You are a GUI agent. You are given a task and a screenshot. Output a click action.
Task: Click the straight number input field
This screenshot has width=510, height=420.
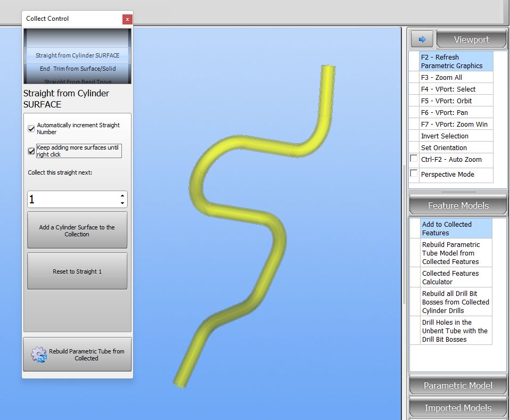(x=72, y=200)
